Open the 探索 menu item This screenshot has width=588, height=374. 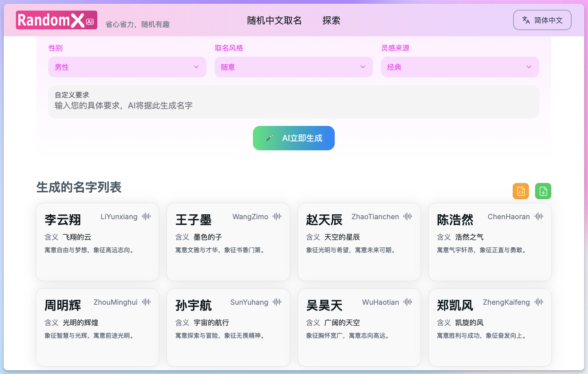point(331,21)
